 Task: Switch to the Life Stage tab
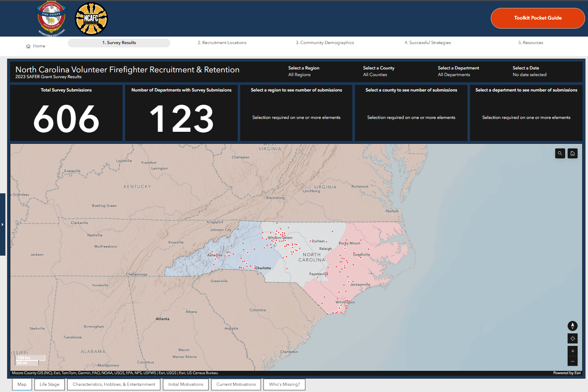(x=49, y=384)
